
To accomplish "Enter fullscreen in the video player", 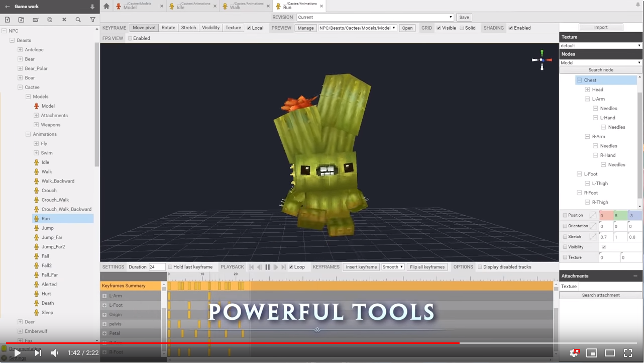I will point(627,353).
